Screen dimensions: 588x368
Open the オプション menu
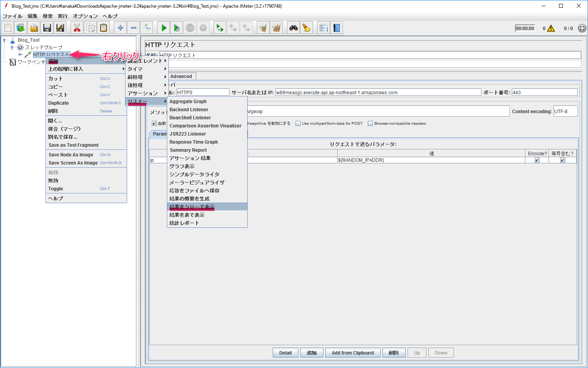coord(85,16)
